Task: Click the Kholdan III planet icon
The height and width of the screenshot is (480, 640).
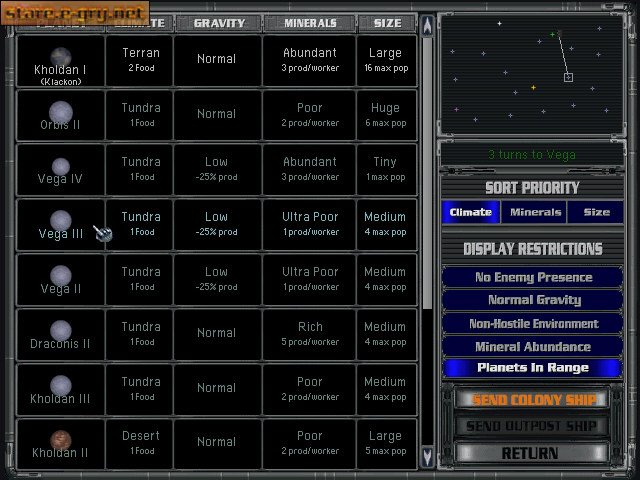Action: point(61,386)
